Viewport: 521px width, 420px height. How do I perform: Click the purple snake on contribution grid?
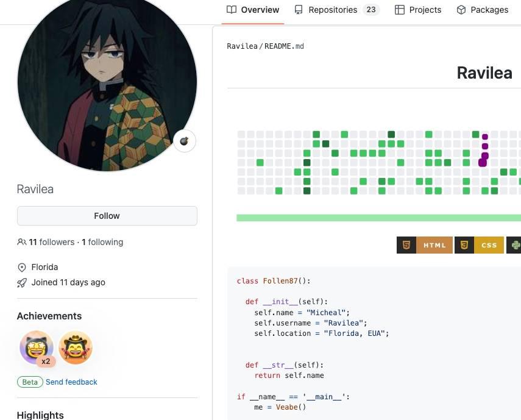484,150
